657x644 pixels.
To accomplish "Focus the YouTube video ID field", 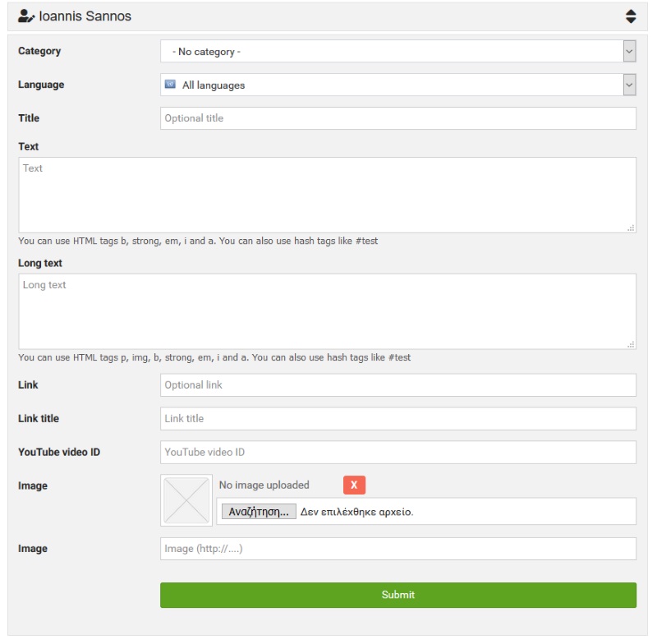I will tap(398, 452).
